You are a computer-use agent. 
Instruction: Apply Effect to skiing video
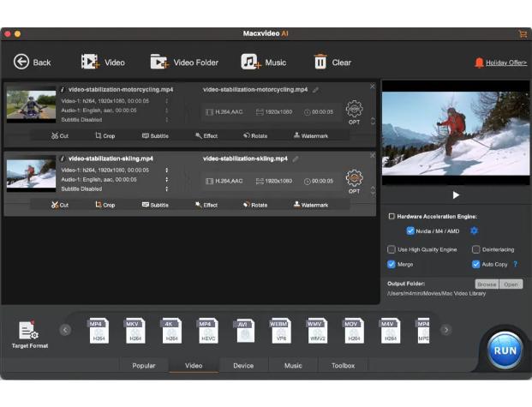tap(206, 205)
